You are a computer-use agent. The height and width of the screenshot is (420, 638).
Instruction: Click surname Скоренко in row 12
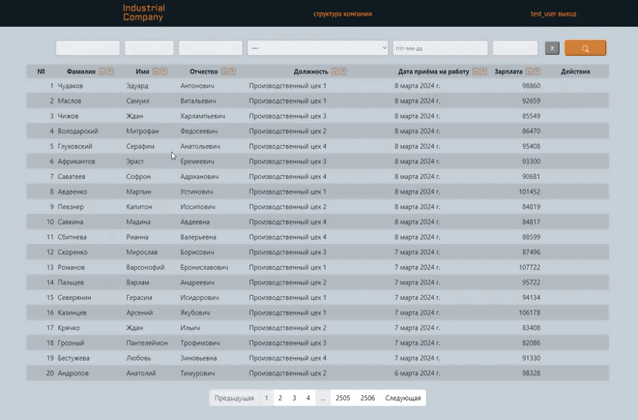pyautogui.click(x=72, y=252)
